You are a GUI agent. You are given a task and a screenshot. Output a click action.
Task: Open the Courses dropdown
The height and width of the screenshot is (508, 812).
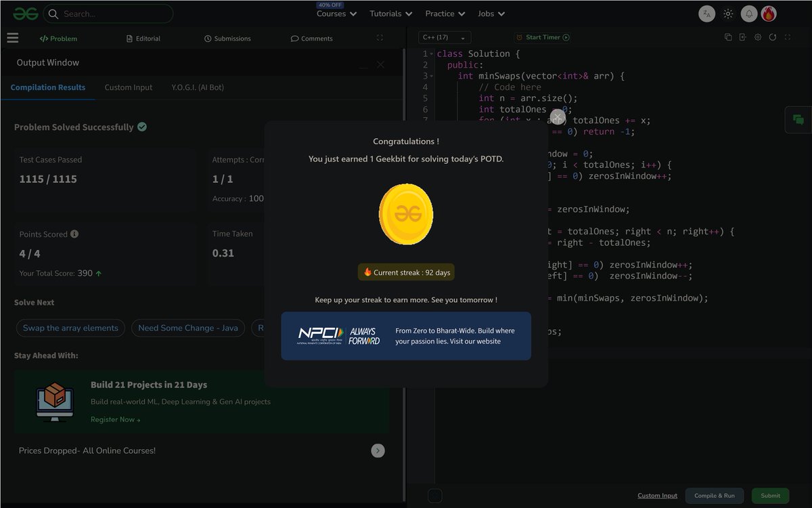click(x=336, y=14)
